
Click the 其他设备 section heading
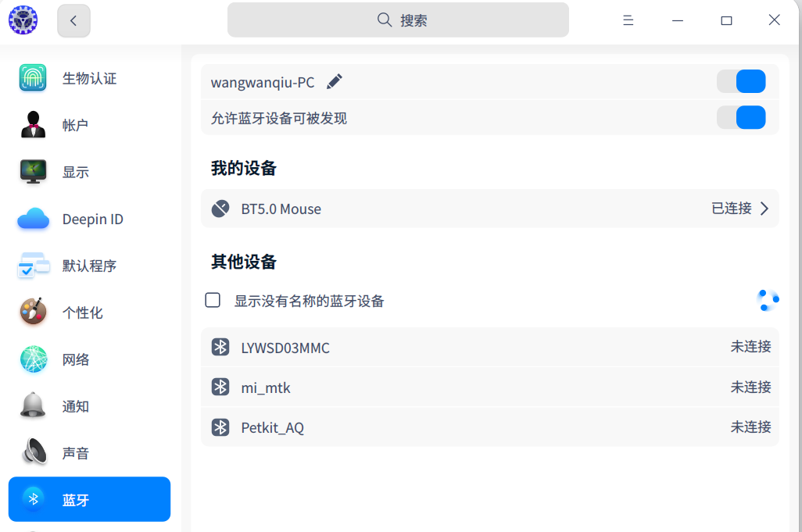click(x=243, y=262)
